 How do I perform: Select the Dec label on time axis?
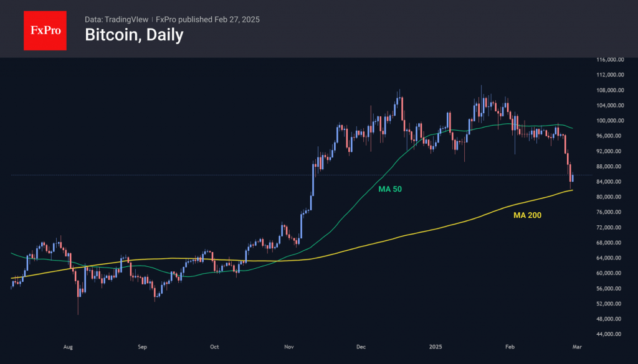pos(362,347)
